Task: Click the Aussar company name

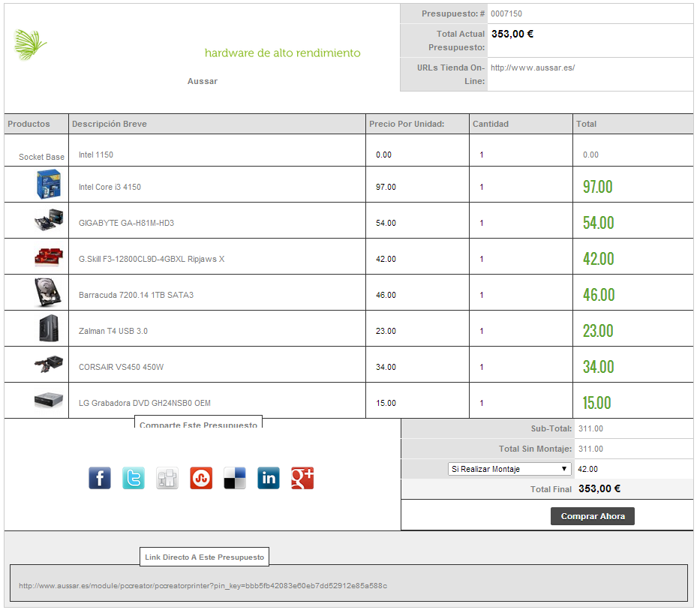Action: pyautogui.click(x=203, y=81)
